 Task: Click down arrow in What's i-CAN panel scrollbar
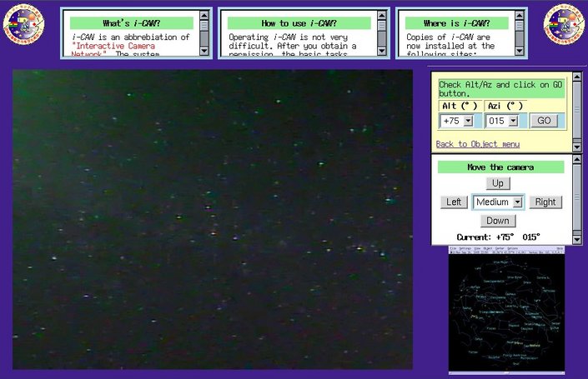(x=204, y=51)
